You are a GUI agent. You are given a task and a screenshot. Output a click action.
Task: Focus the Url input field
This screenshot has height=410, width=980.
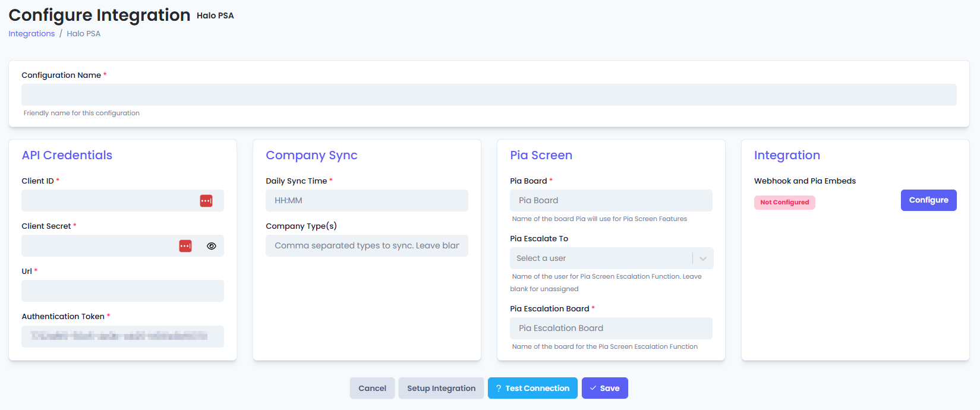[122, 291]
